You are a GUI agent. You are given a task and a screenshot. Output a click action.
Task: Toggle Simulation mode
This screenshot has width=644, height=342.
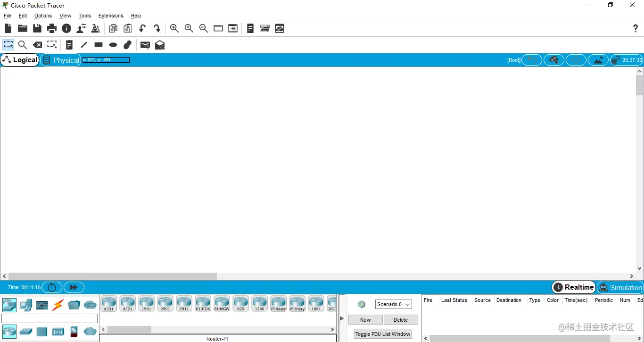click(620, 287)
